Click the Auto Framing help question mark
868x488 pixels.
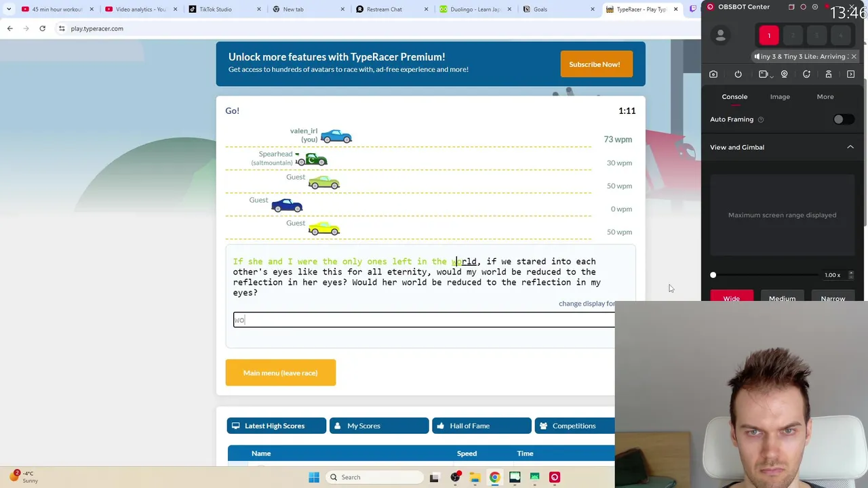[761, 119]
